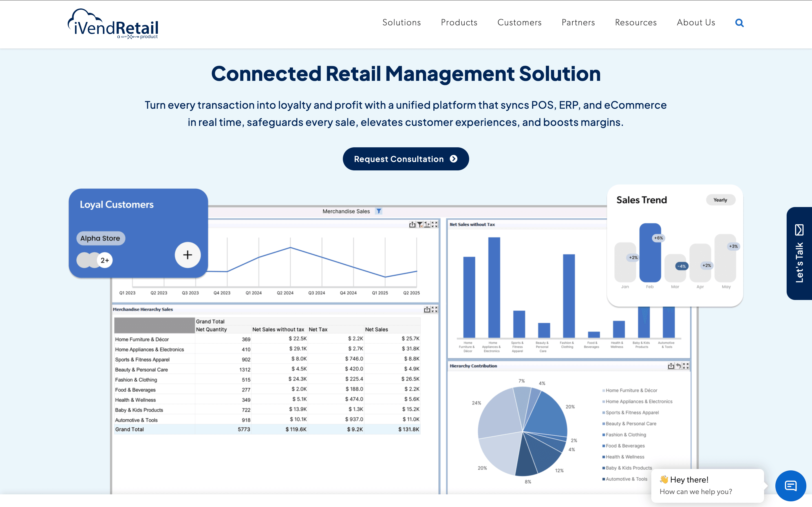Viewport: 812px width, 507px height.
Task: Clear the filter on the Net Sales chart
Action: click(420, 224)
